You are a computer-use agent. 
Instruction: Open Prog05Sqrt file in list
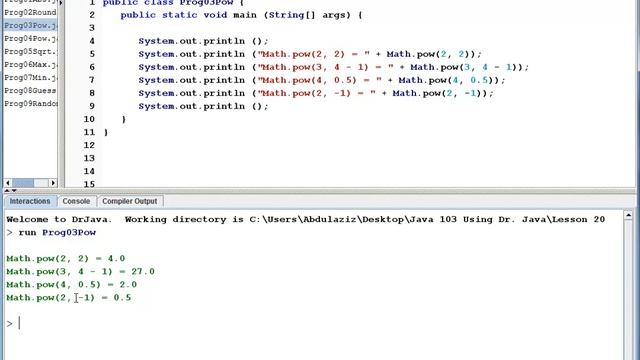pos(30,51)
